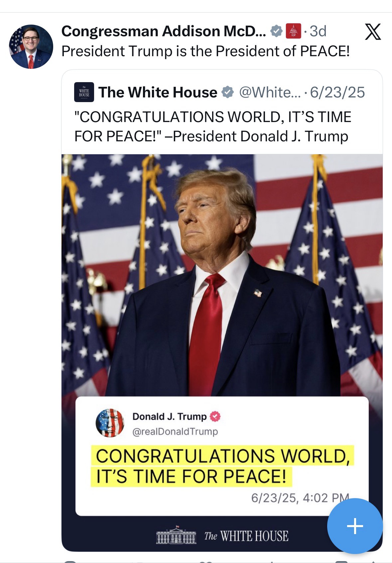Tap the flag-face avatar of Donald J. Trump
The height and width of the screenshot is (563, 392).
[x=110, y=423]
